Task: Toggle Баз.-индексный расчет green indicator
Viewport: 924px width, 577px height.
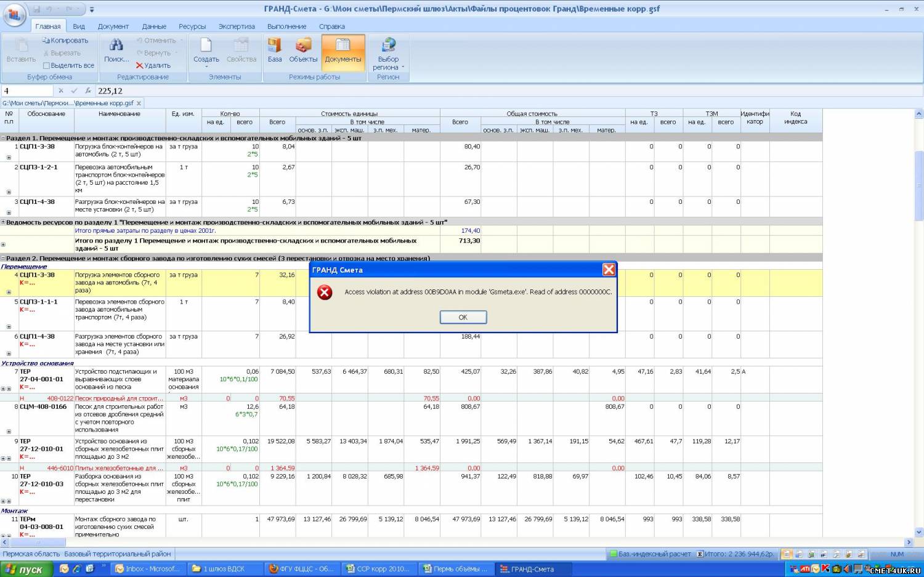Action: coord(613,554)
